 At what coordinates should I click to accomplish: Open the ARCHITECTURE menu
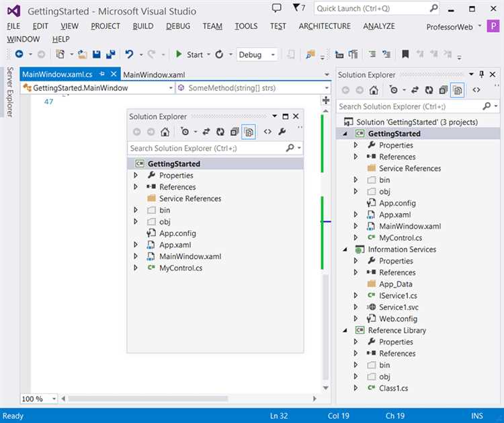click(325, 26)
